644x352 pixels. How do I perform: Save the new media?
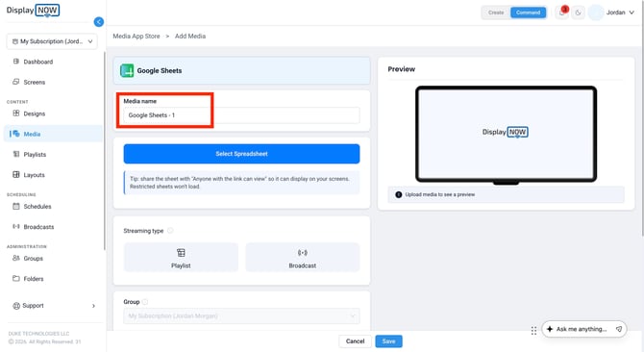pos(388,341)
